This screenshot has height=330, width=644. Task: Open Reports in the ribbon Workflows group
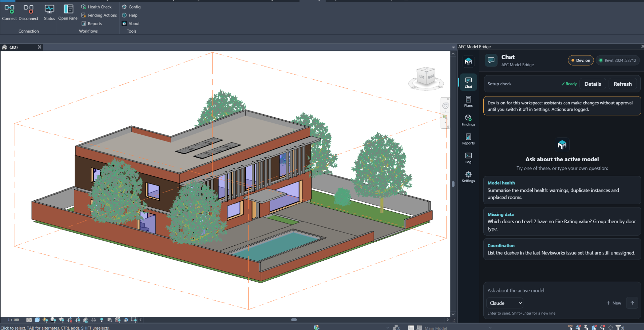click(x=91, y=24)
